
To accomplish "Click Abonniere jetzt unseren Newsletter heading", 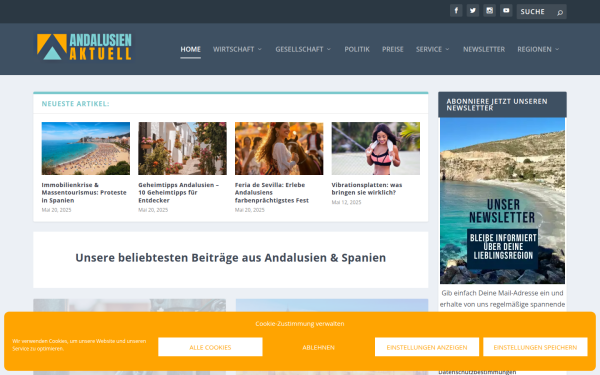I will click(x=497, y=104).
